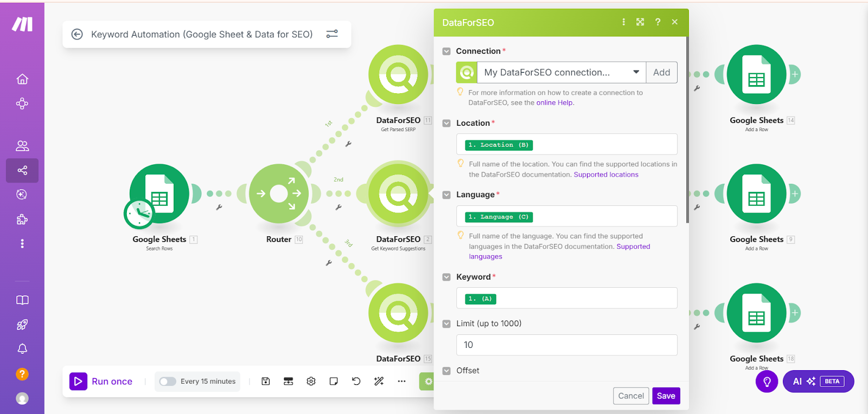Open the DataForSEO panel three-dot menu

coord(623,22)
